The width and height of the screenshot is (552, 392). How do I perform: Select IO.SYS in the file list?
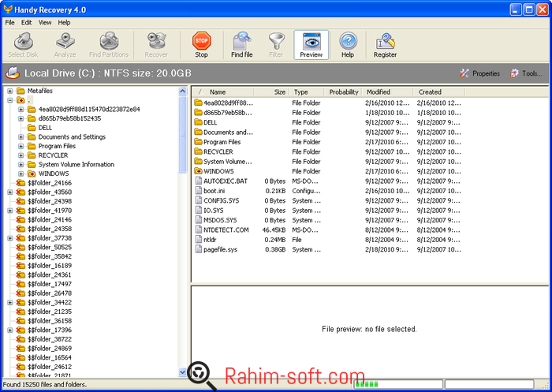click(214, 211)
